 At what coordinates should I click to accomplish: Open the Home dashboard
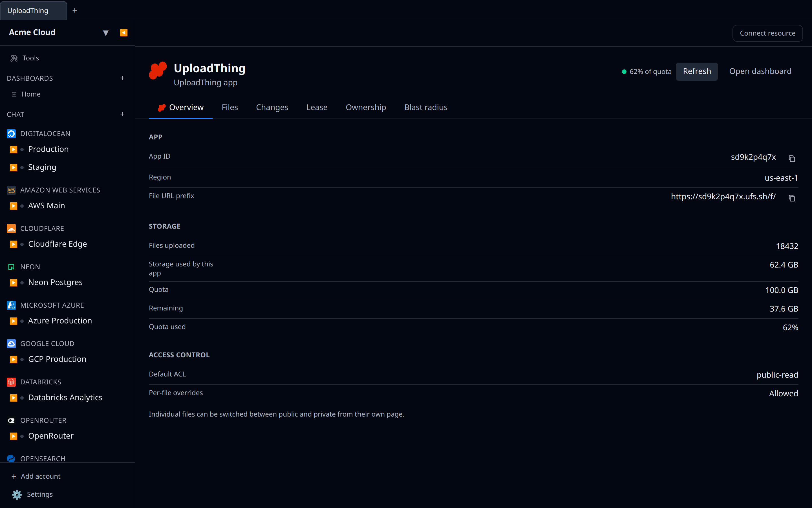(x=31, y=94)
